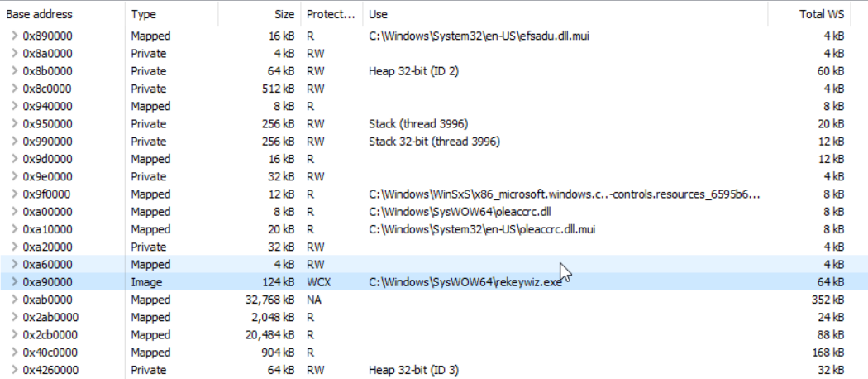868x379 pixels.
Task: Expand the 0xa60000 mapped region
Action: (x=14, y=264)
